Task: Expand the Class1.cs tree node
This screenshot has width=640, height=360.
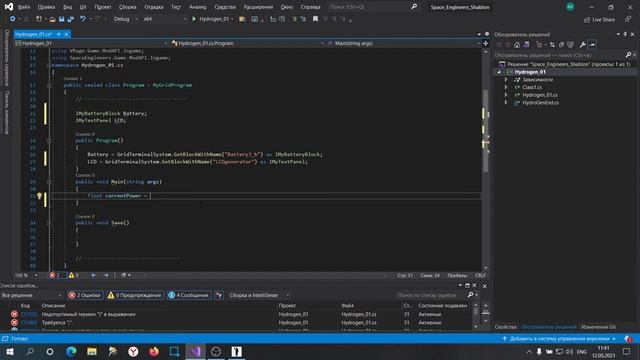Action: coord(506,87)
